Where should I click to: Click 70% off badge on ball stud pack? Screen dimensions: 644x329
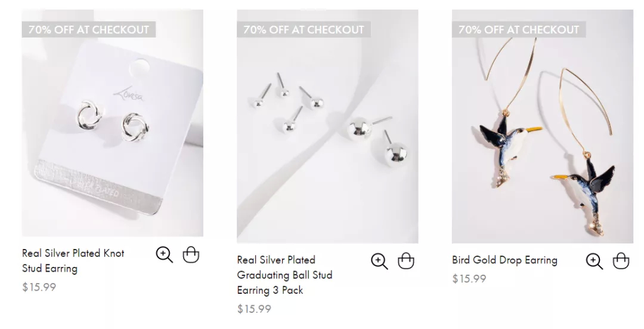coord(304,30)
